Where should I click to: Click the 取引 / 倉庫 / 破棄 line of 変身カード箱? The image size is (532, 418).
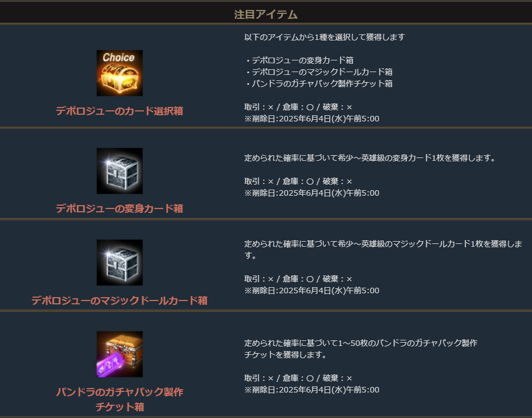(x=298, y=181)
